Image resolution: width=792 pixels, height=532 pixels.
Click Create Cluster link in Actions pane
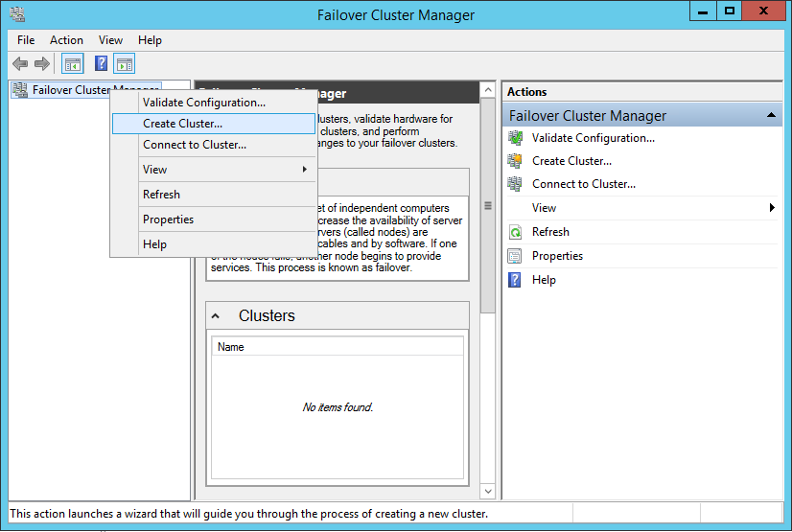tap(571, 161)
